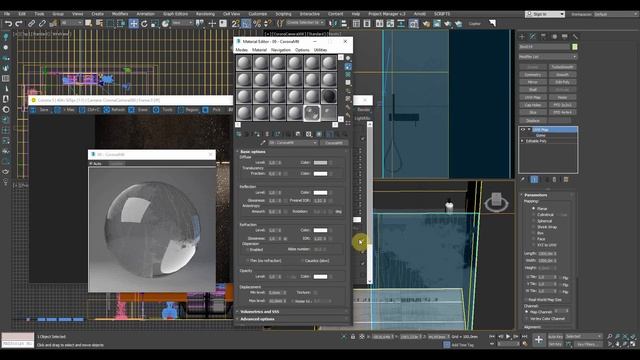This screenshot has width=640, height=360.
Task: Click Pin Stack icon below modifier stack
Action: point(522,180)
